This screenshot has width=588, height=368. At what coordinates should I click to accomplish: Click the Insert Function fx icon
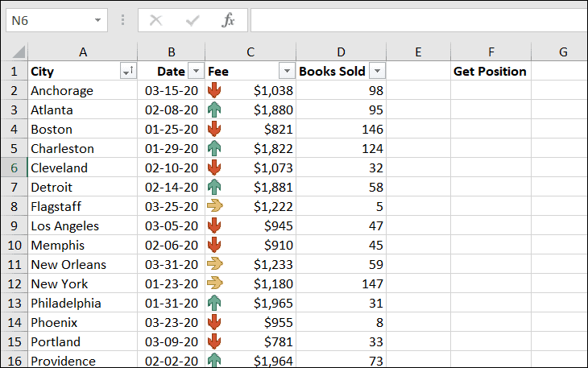click(x=228, y=20)
